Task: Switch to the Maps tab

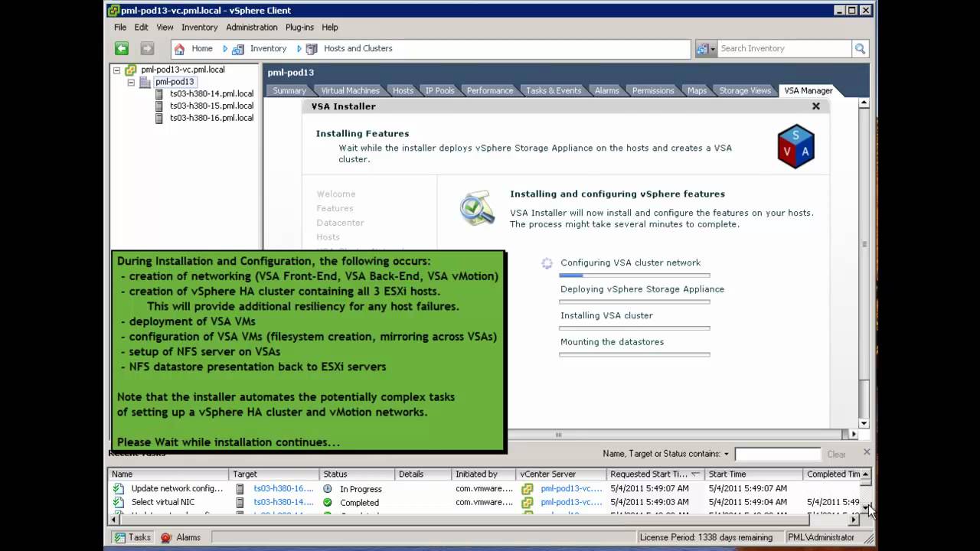Action: (x=697, y=90)
